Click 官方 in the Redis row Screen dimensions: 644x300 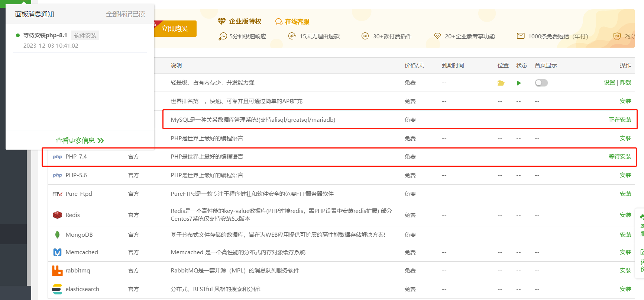[x=133, y=215]
